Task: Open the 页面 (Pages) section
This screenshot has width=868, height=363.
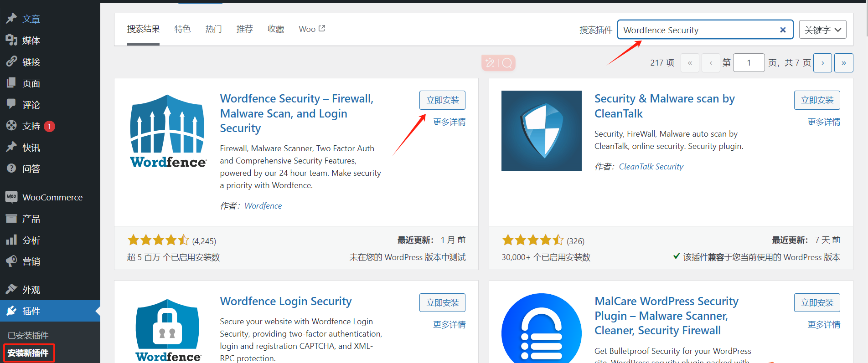Action: [x=31, y=83]
